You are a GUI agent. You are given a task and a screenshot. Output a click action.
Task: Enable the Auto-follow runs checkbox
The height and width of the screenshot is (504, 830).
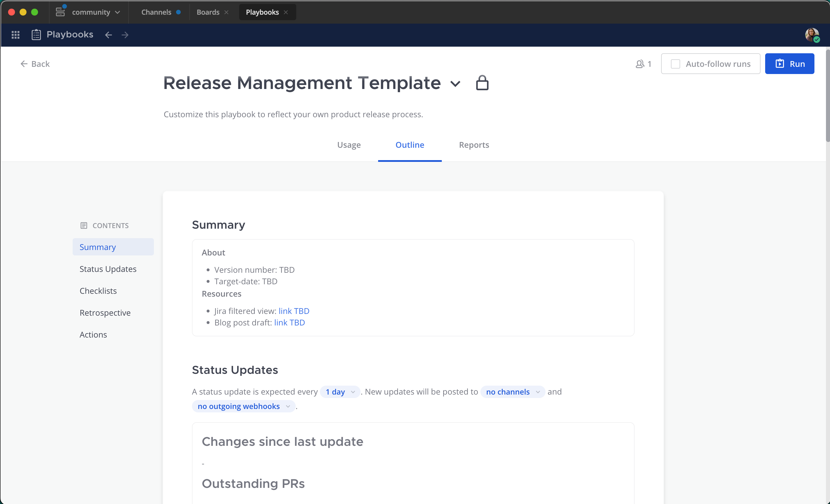[x=676, y=64]
